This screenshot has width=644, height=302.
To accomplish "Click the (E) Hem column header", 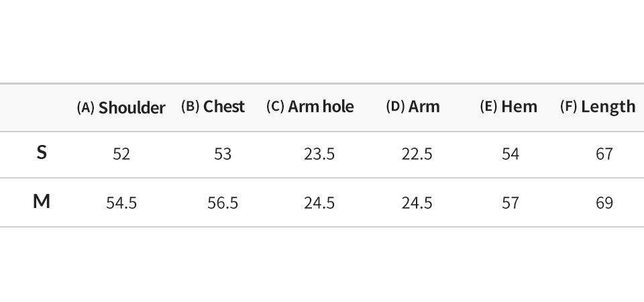I will point(508,107).
